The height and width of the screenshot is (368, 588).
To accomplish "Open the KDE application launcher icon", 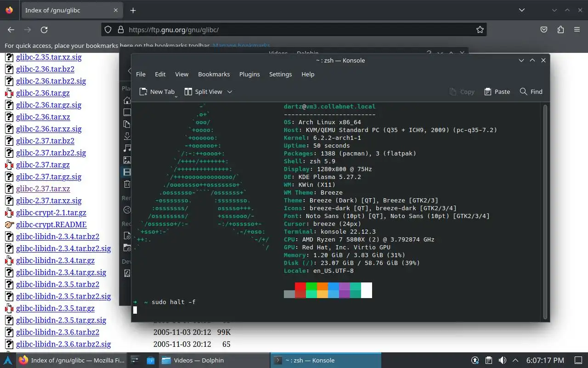I will point(8,360).
